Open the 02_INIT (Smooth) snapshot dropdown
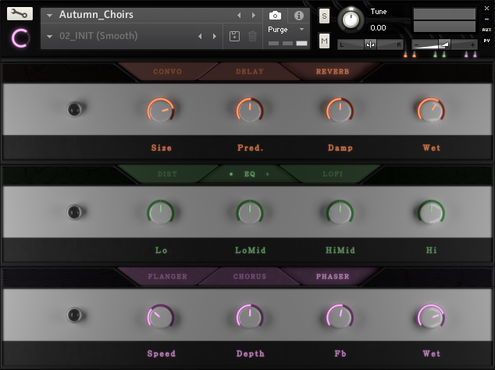Image resolution: width=495 pixels, height=370 pixels. [x=50, y=36]
